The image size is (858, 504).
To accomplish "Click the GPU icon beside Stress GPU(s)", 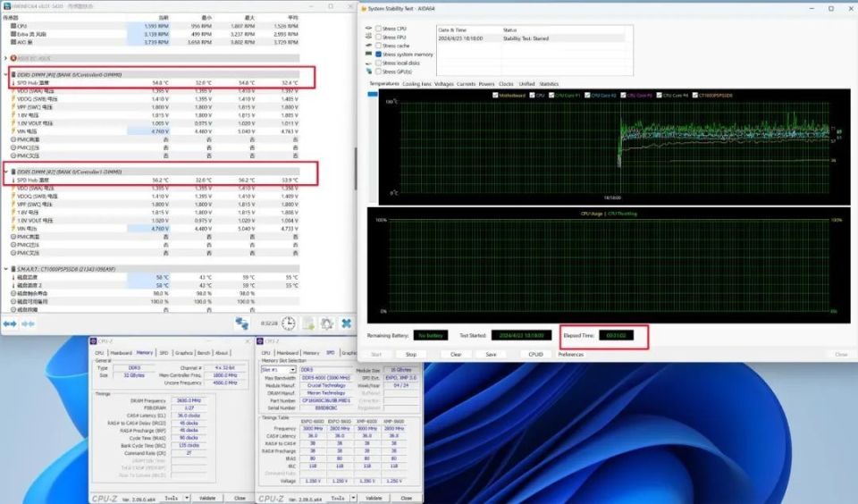I will [369, 71].
